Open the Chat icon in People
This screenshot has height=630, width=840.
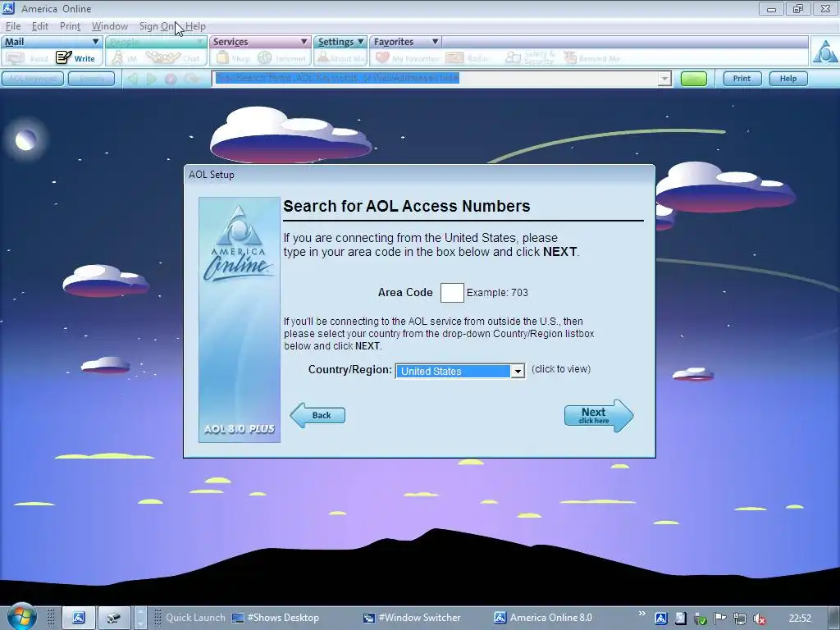point(163,57)
